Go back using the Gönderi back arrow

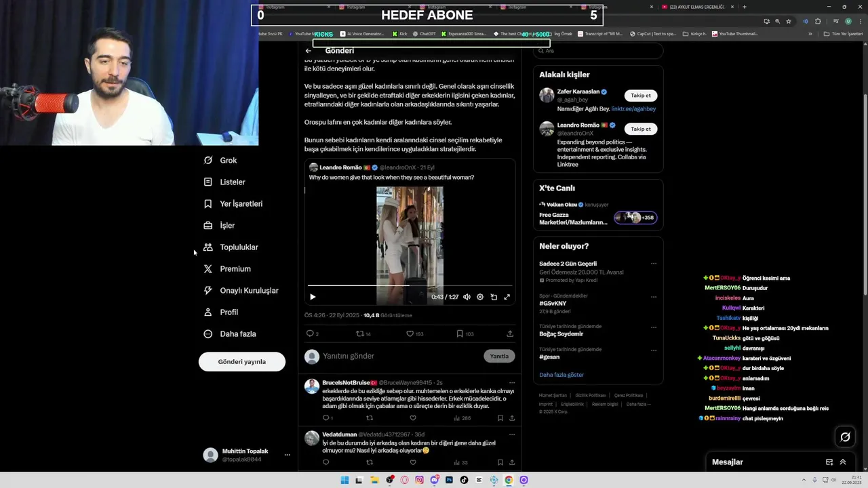(x=309, y=51)
